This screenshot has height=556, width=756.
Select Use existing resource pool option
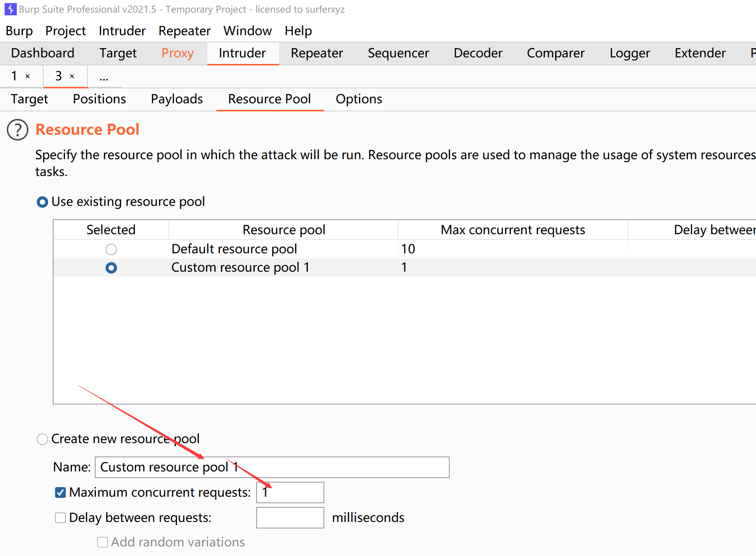[x=42, y=202]
